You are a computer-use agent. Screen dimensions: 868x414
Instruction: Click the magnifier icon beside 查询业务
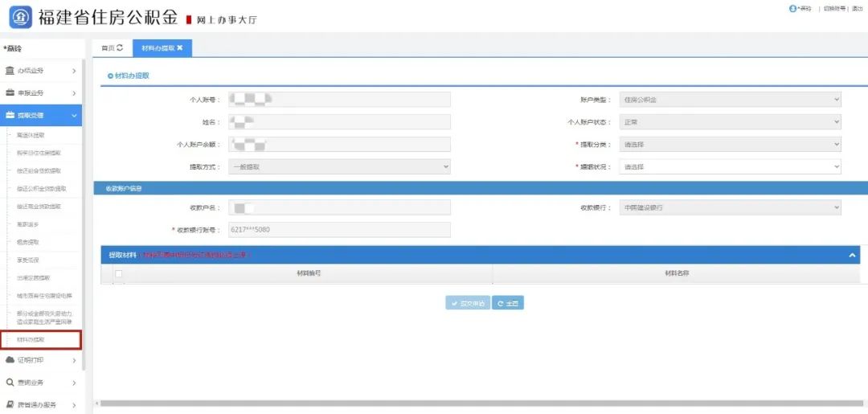pos(10,383)
